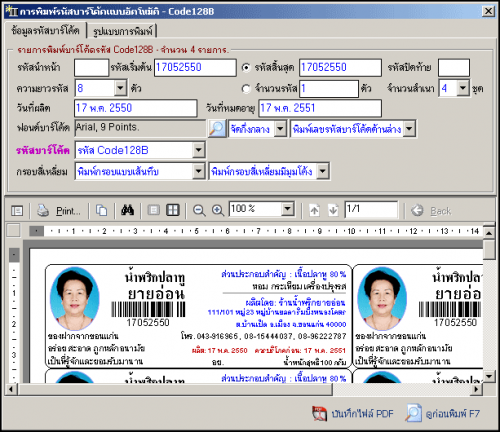Open the จัดกึ่งกลาง alignment dropdown
The height and width of the screenshot is (432, 500).
[280, 129]
